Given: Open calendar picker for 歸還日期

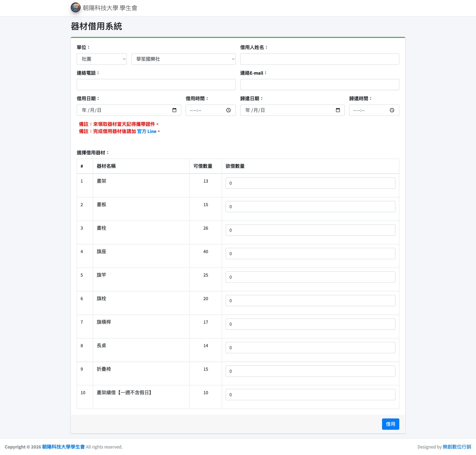Looking at the screenshot, I should click(338, 110).
